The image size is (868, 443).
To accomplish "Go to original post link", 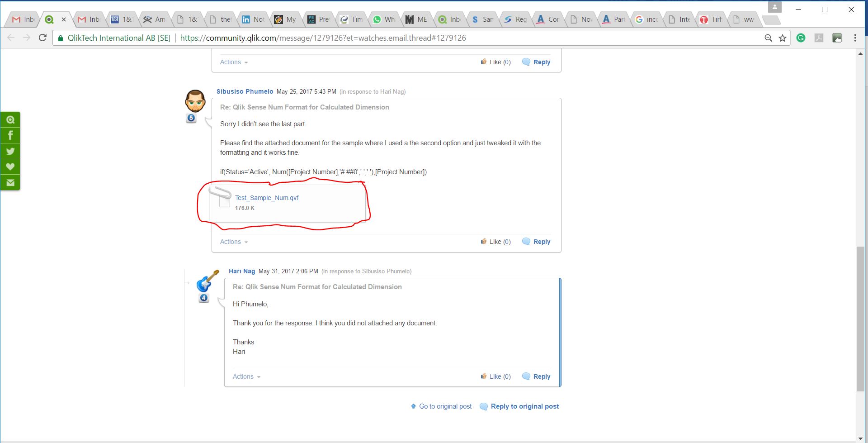I will [445, 406].
